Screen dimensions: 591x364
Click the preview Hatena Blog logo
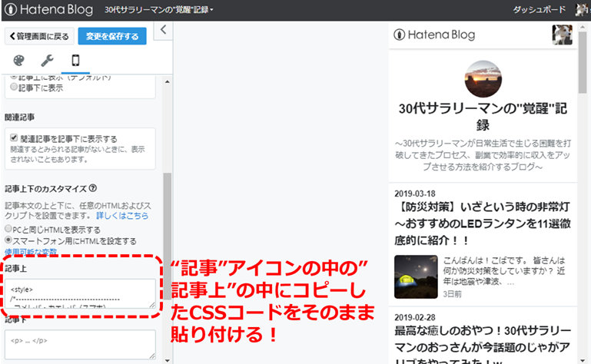(434, 35)
